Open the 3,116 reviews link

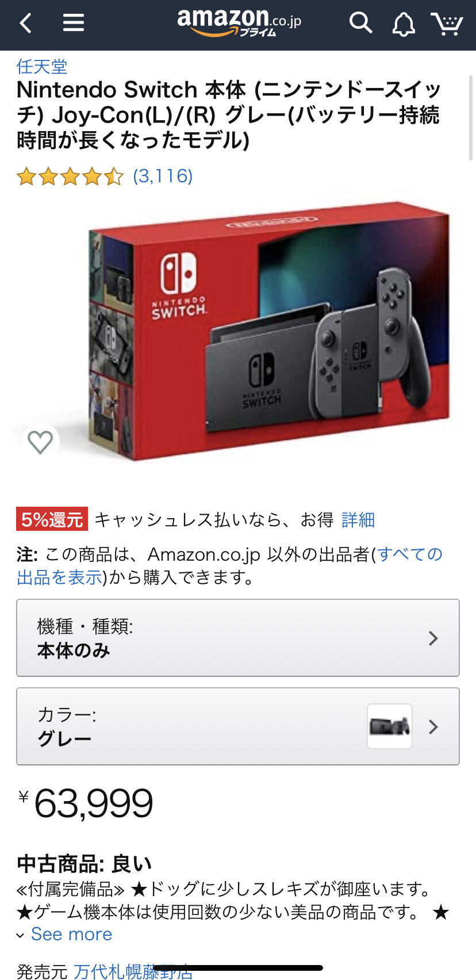coord(163,176)
